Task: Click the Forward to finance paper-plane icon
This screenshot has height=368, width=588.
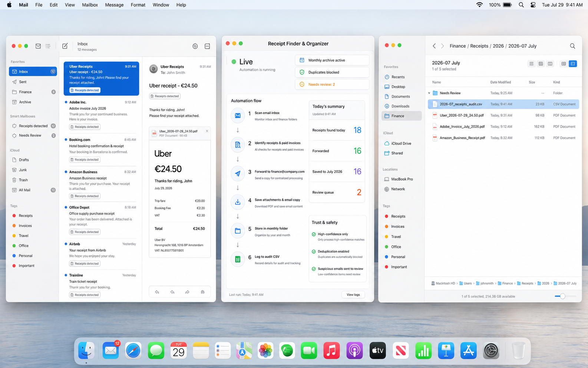Action: coord(238,174)
